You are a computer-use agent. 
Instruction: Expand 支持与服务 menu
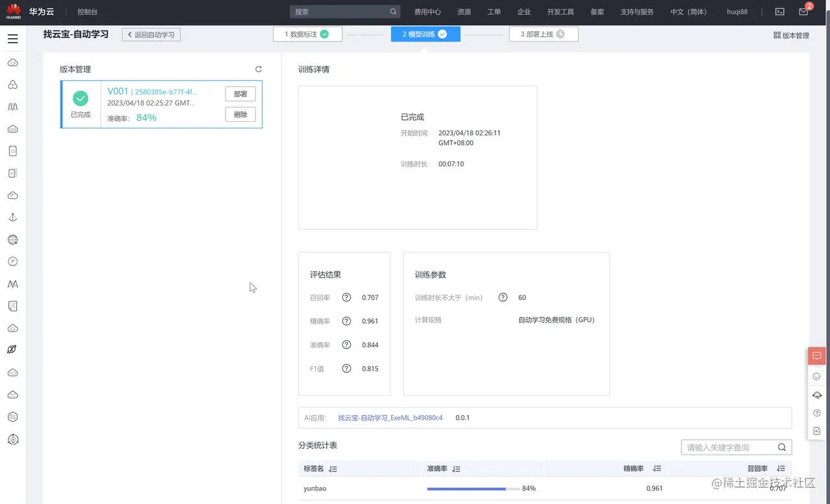[x=637, y=12]
